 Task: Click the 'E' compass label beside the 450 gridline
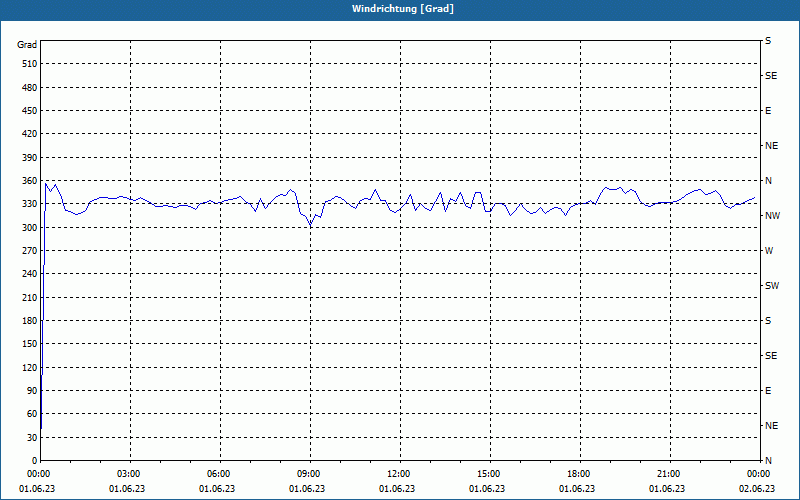coord(768,111)
